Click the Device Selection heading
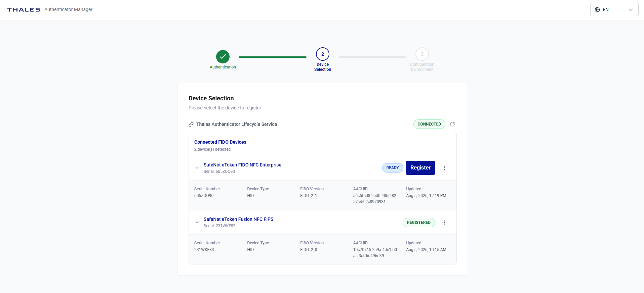The width and height of the screenshot is (644, 293). (x=211, y=98)
